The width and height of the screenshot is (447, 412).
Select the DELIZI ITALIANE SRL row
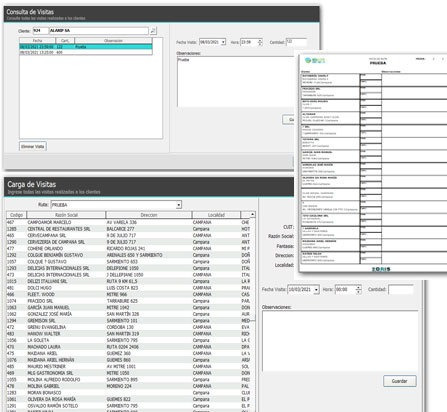point(128,281)
